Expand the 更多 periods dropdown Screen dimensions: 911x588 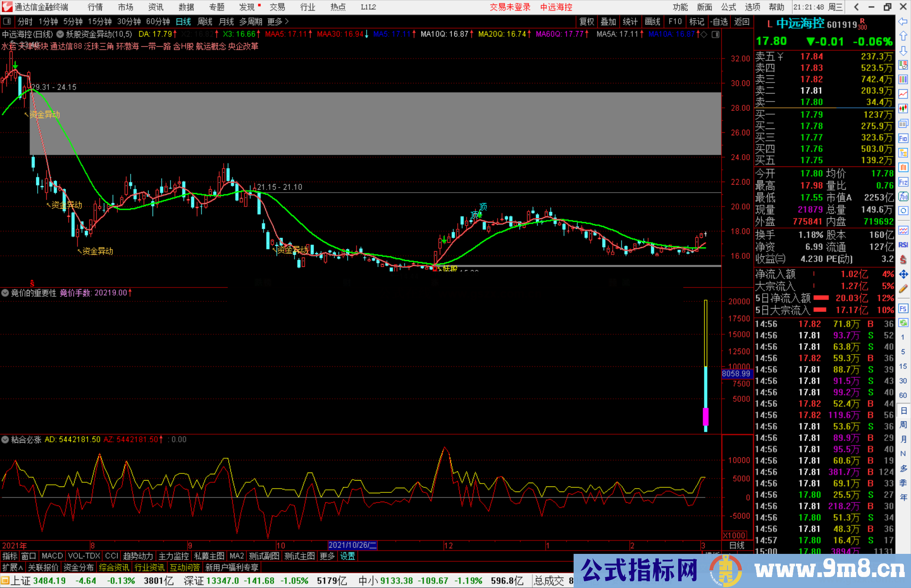pyautogui.click(x=278, y=21)
